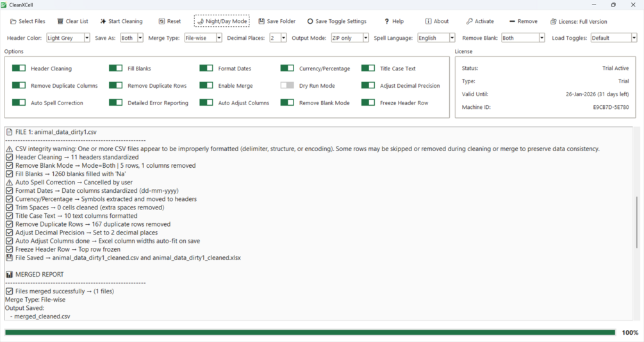Image resolution: width=644 pixels, height=342 pixels.
Task: Click the Auto Spell Correction cancelled warning icon
Action: coord(9,183)
